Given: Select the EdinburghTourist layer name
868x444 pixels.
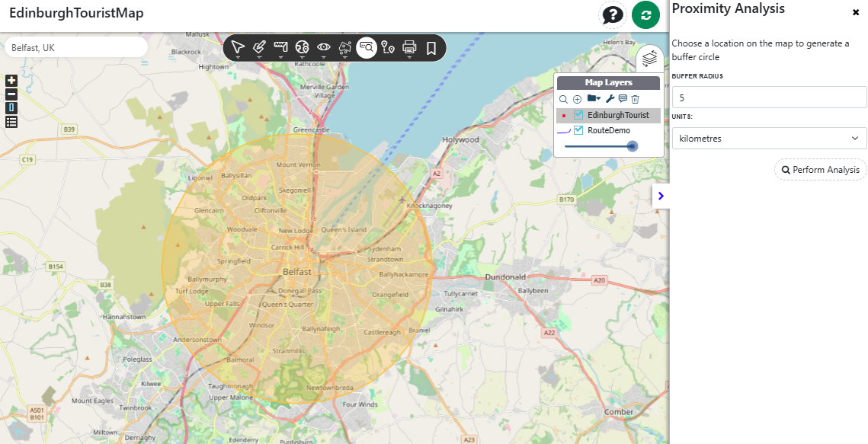Looking at the screenshot, I should pos(618,115).
